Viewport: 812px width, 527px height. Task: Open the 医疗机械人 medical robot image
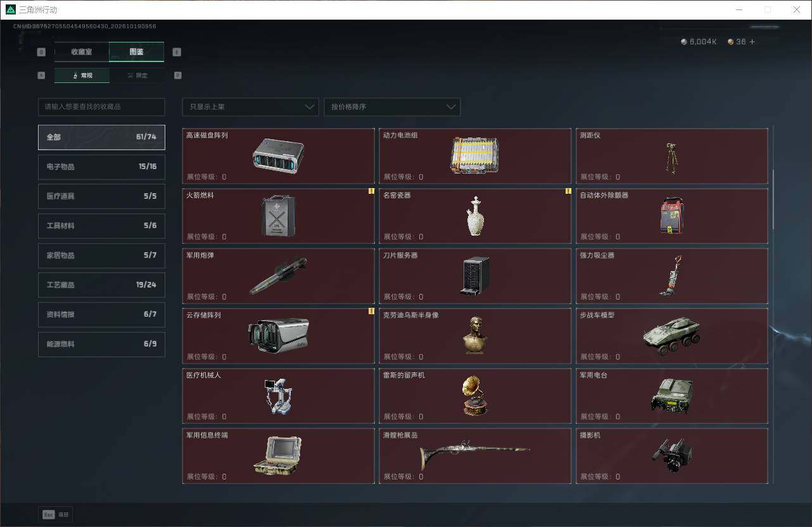(x=278, y=396)
